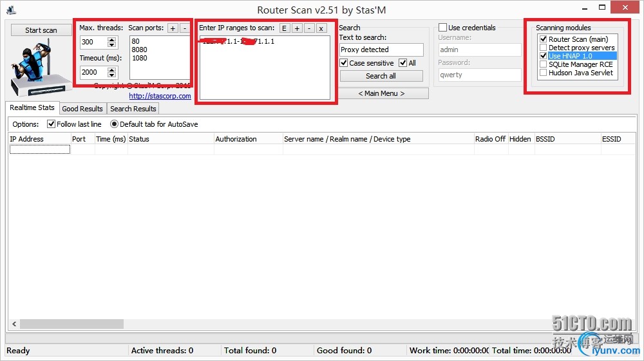The width and height of the screenshot is (644, 361).
Task: Sort by the Status column header
Action: pyautogui.click(x=171, y=139)
